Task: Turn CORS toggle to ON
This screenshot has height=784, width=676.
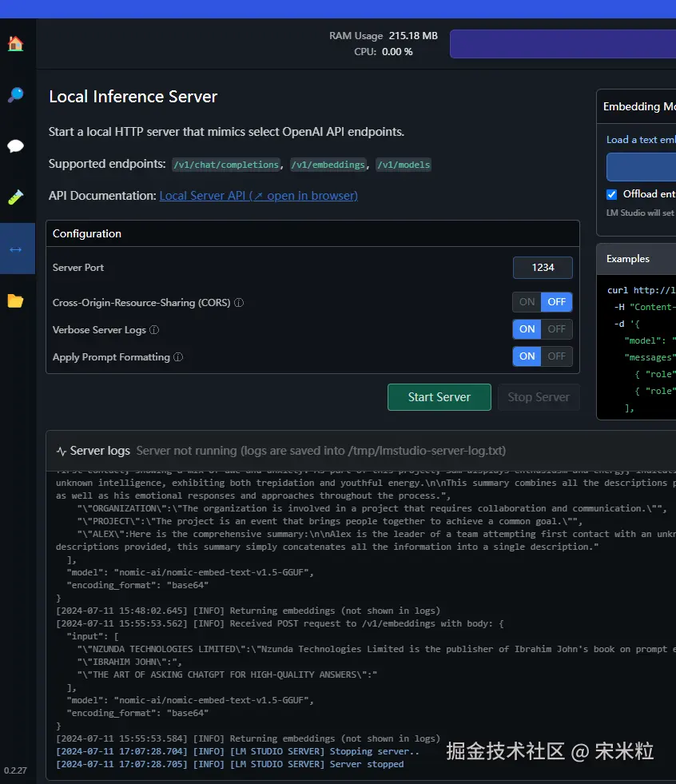Action: click(x=527, y=302)
